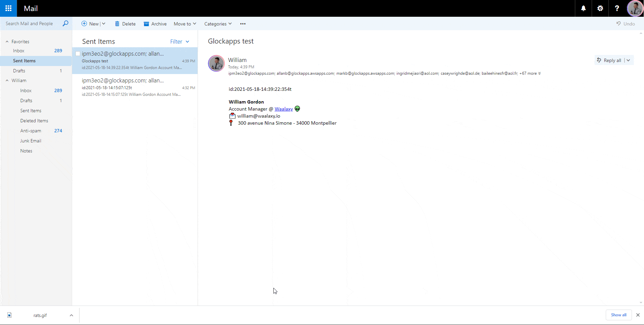
Task: Delete the selected message with trash icon
Action: [125, 24]
